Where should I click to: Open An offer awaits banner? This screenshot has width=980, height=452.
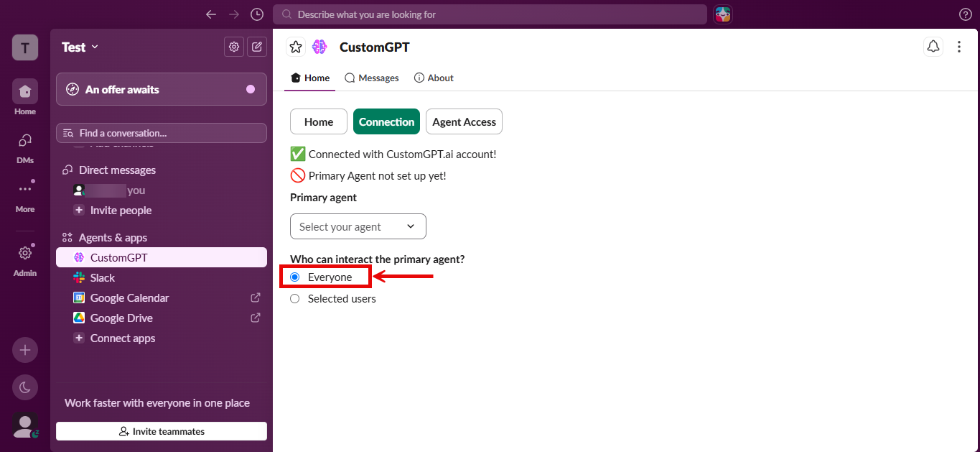[162, 89]
